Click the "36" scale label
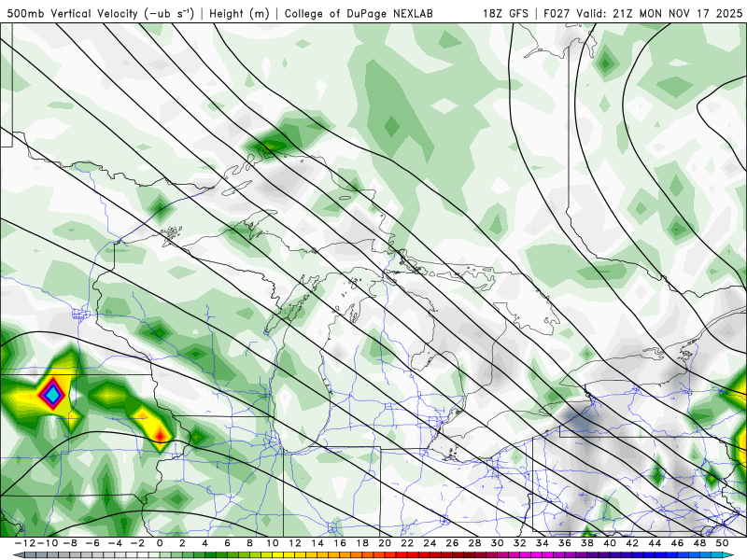 coord(565,543)
